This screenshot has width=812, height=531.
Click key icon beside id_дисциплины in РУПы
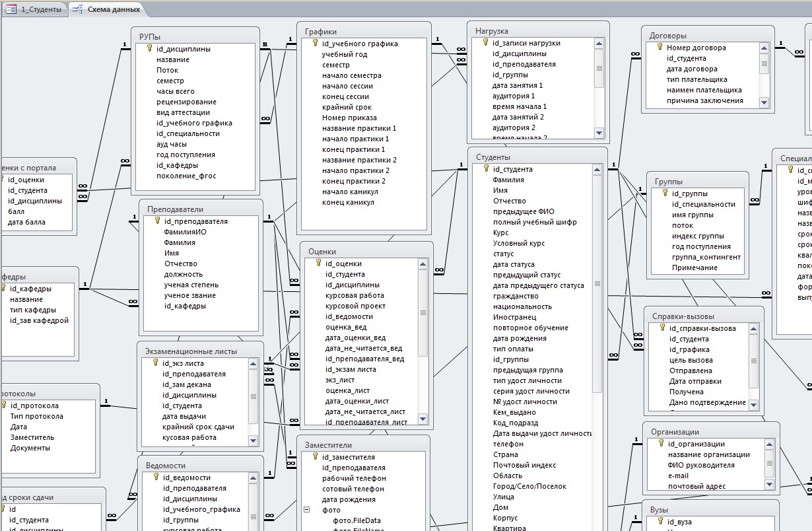[x=149, y=48]
